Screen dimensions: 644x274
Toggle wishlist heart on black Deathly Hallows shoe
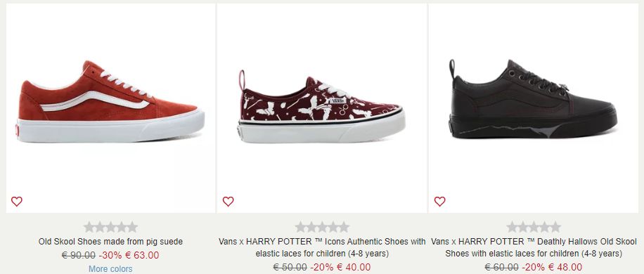click(439, 202)
